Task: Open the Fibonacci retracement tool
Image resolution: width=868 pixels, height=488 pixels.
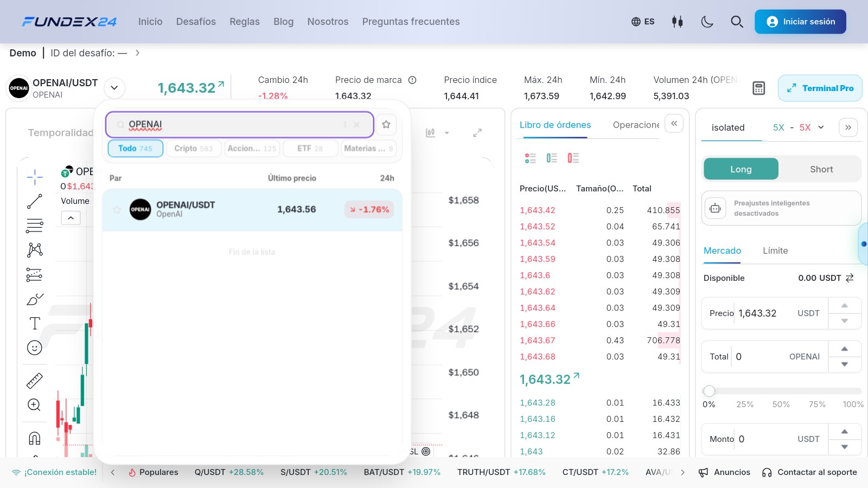Action: pyautogui.click(x=35, y=226)
